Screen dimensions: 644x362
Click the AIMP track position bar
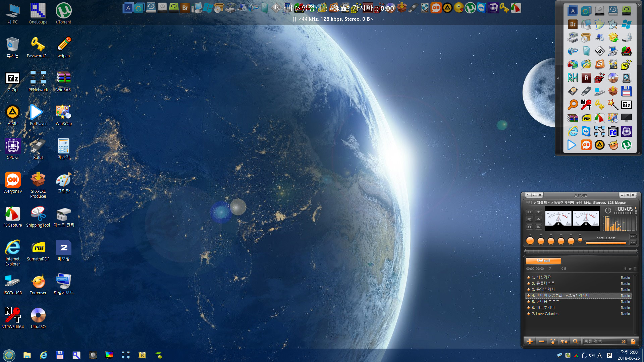coord(581,251)
